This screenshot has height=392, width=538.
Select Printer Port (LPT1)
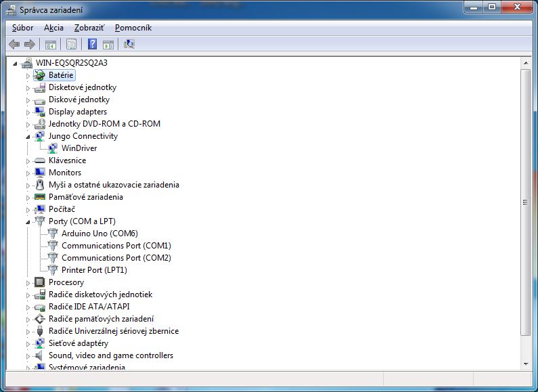point(94,270)
